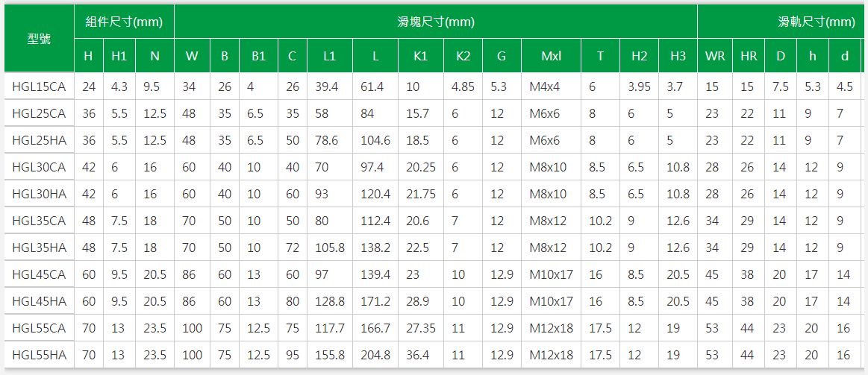This screenshot has height=375, width=868.
Task: Select the HGL25CA model cell
Action: (39, 113)
